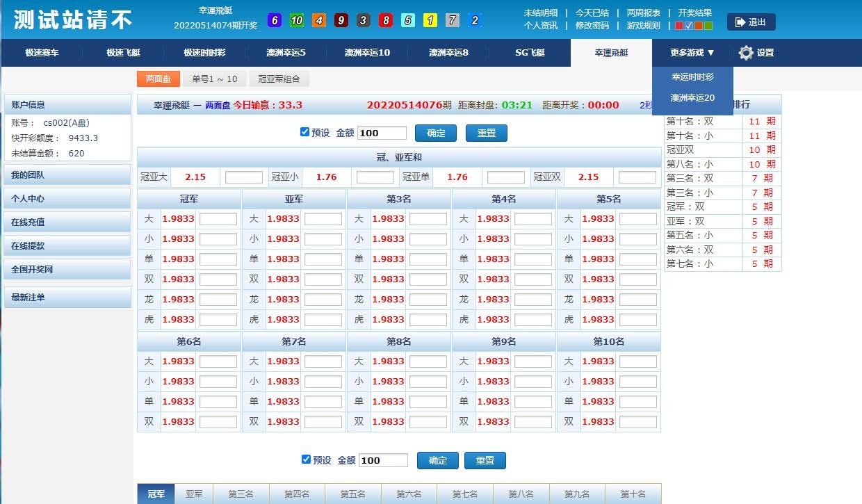This screenshot has height=504, width=862.
Task: Open the 冠亚军组合 tab
Action: click(x=279, y=79)
